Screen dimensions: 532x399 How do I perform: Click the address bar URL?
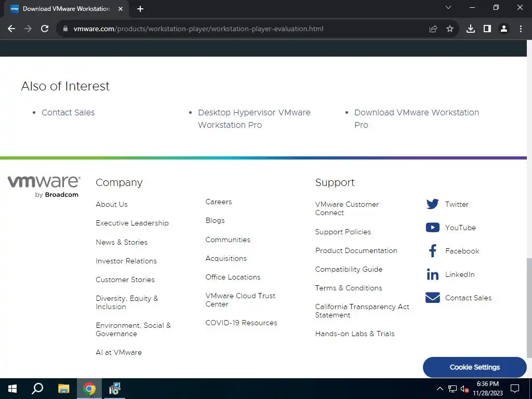198,29
